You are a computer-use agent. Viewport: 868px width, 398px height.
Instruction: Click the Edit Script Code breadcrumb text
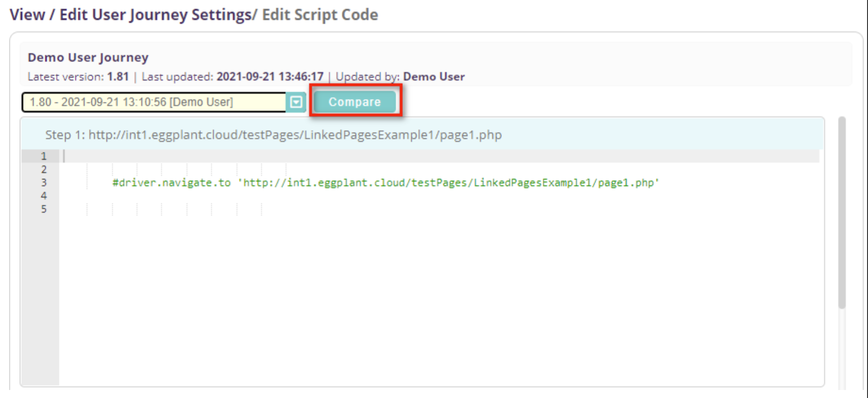(320, 15)
